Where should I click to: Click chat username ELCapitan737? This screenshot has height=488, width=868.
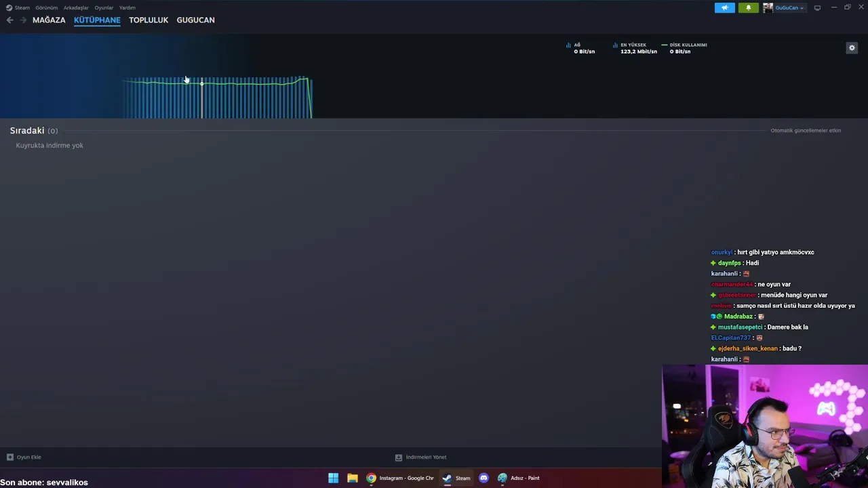(x=730, y=338)
